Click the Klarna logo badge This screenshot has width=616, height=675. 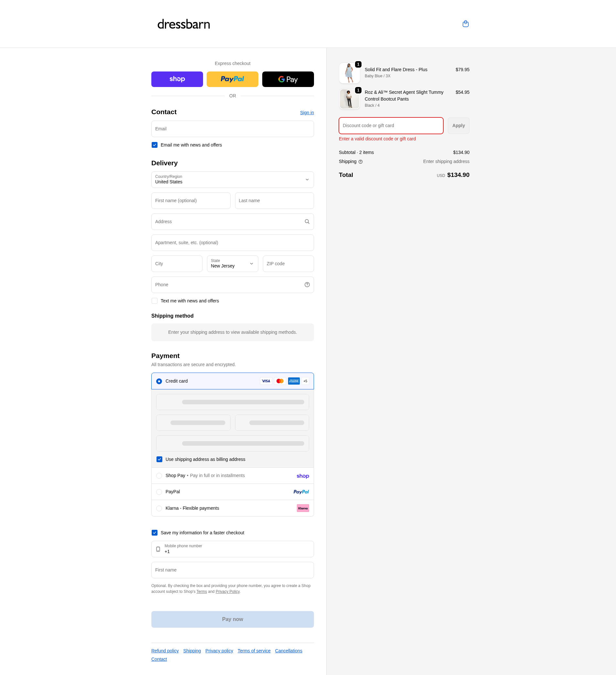[x=303, y=508]
